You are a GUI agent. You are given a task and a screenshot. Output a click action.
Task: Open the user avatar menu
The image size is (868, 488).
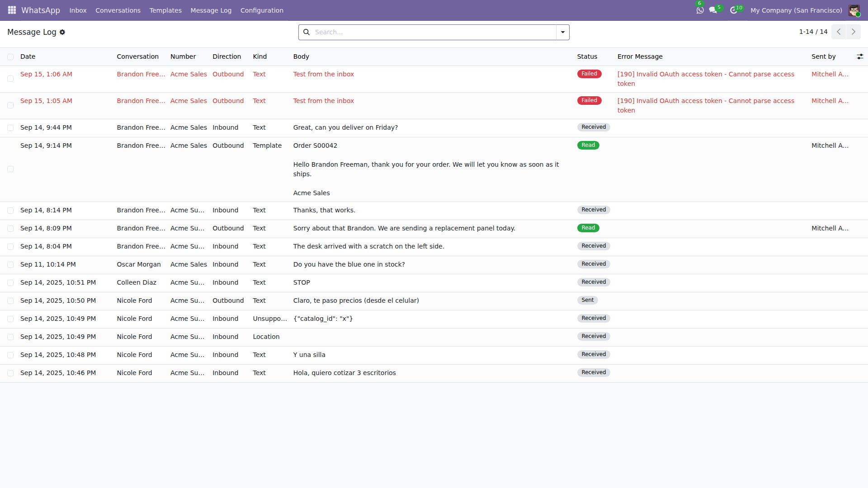854,10
